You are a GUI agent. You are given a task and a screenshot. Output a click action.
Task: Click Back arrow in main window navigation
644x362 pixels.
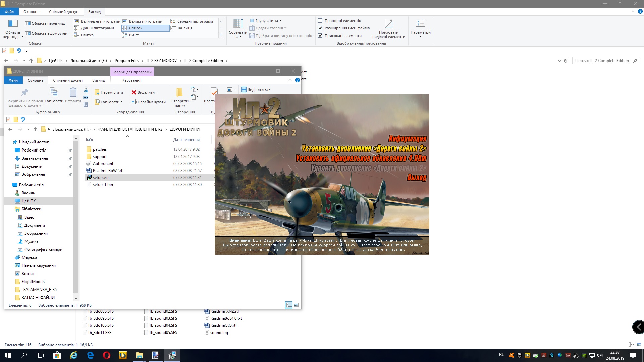[6, 61]
